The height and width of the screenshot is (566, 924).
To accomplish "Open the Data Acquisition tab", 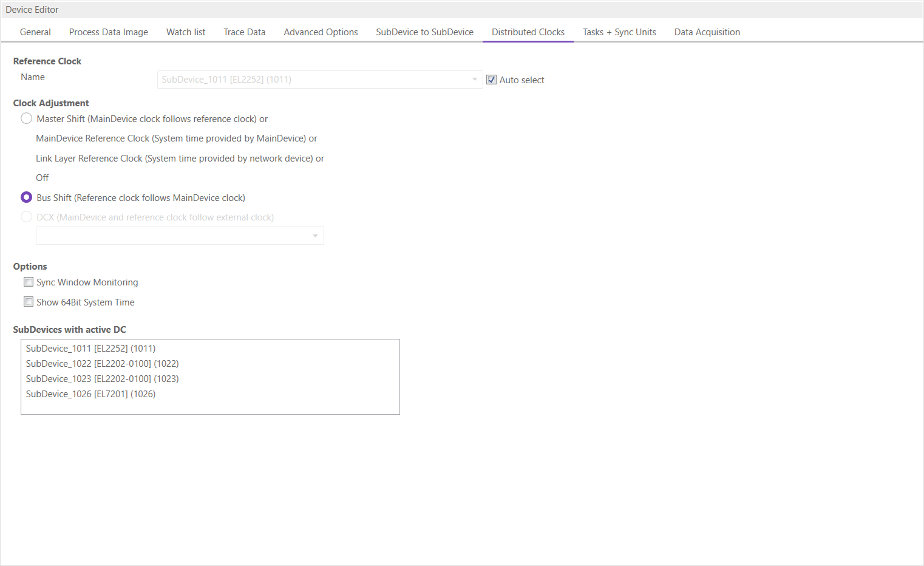I will point(707,32).
